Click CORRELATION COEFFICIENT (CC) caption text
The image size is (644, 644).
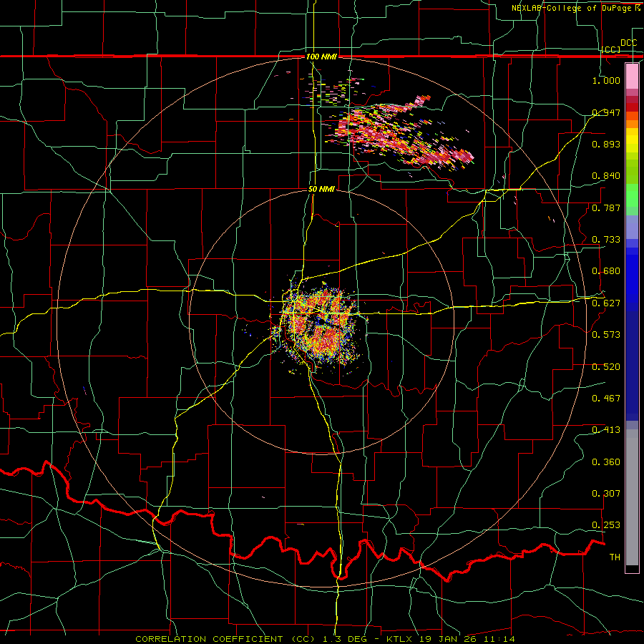[x=225, y=639]
